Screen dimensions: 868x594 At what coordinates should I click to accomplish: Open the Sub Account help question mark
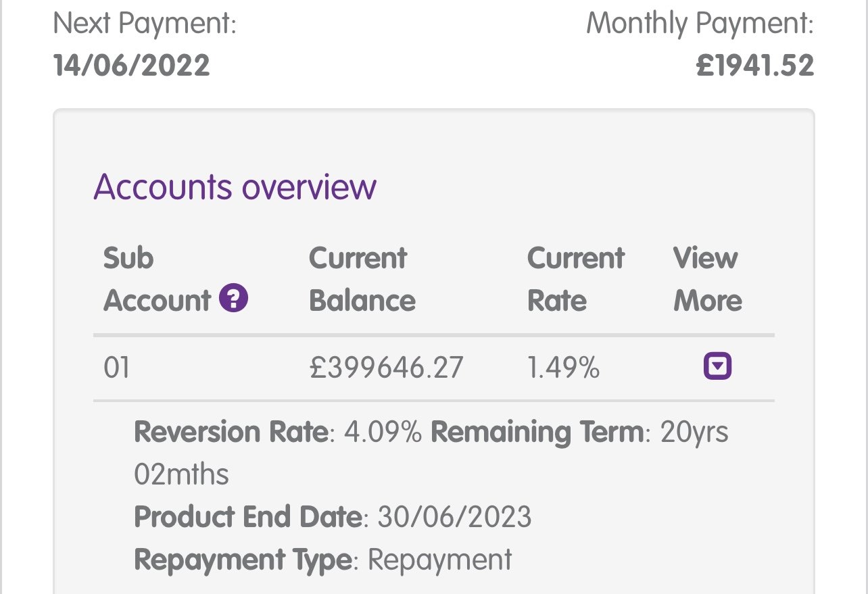[234, 298]
